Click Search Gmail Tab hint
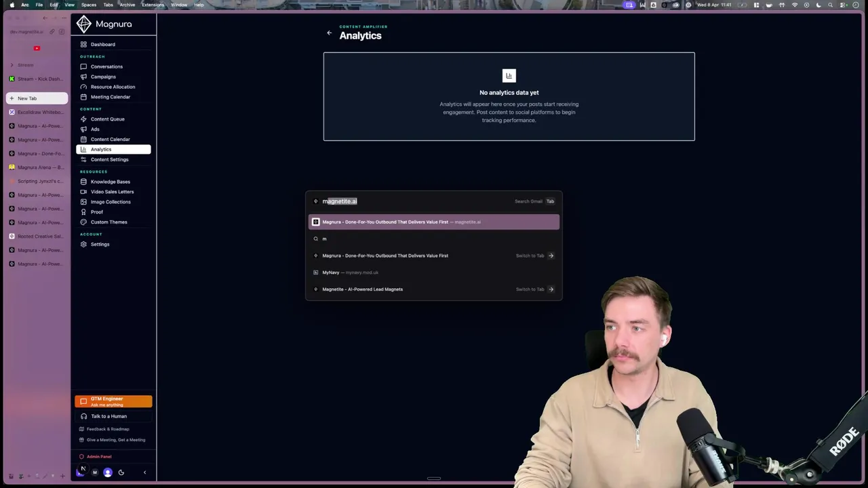The width and height of the screenshot is (868, 488). pos(534,201)
